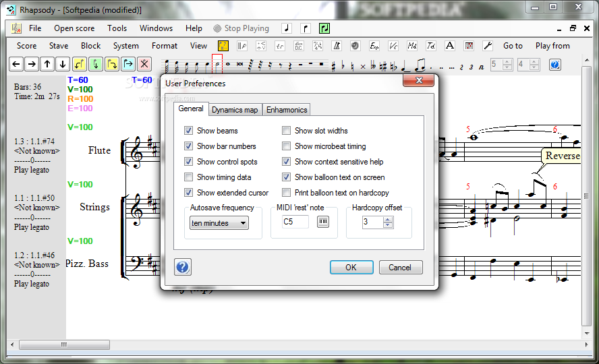Image resolution: width=599 pixels, height=364 pixels.
Task: Open the dim/D.C. text directions tool
Action: [299, 46]
